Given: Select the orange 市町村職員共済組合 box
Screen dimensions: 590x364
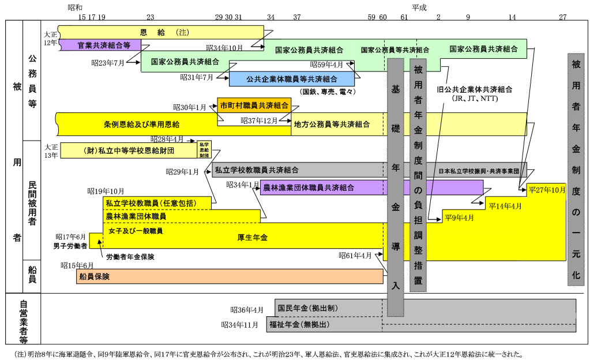Looking at the screenshot, I should pos(254,106).
